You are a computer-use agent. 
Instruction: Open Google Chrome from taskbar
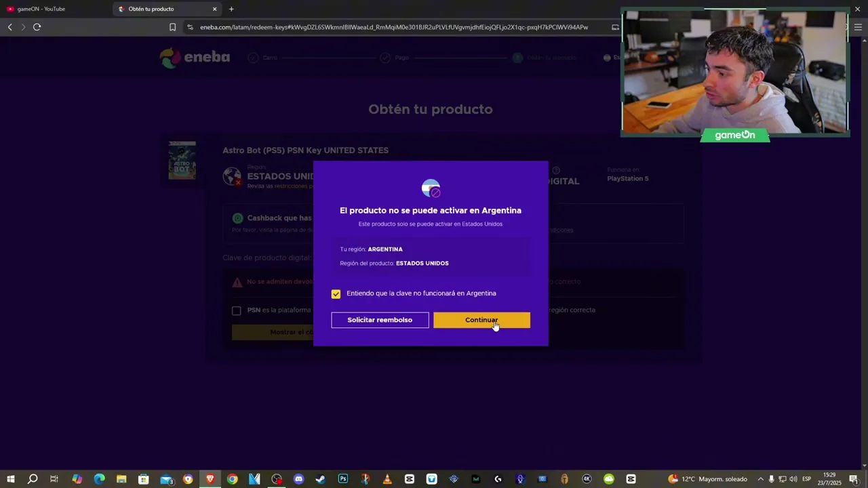click(233, 479)
